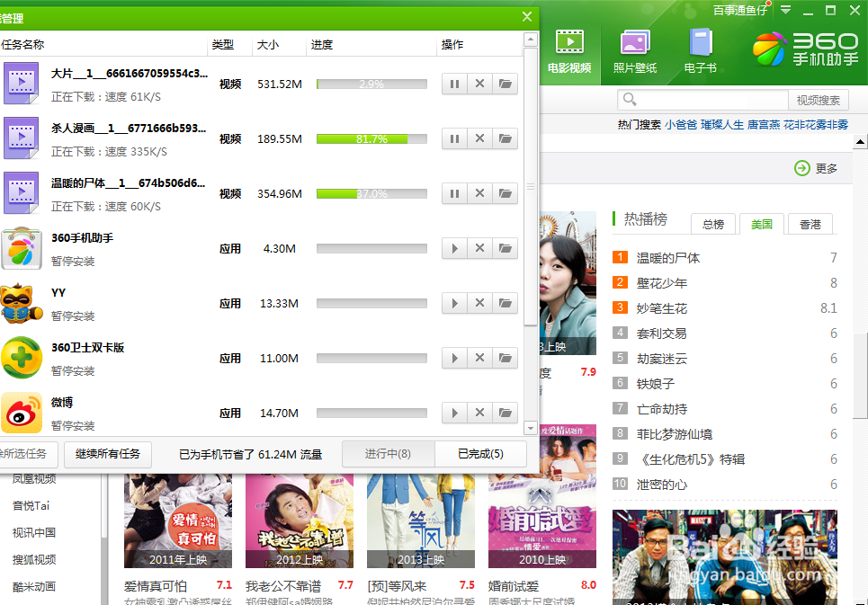Open ranked movie 铁娘子
Screen dimensions: 868x605
[x=656, y=384]
